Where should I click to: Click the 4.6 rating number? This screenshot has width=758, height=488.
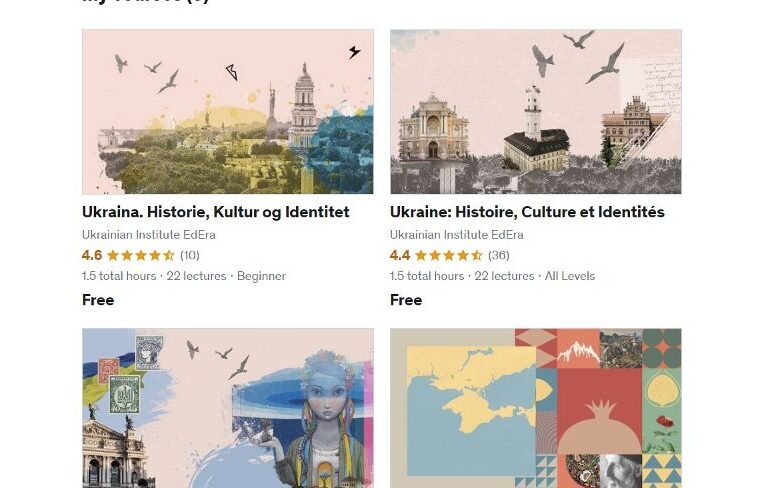point(92,255)
